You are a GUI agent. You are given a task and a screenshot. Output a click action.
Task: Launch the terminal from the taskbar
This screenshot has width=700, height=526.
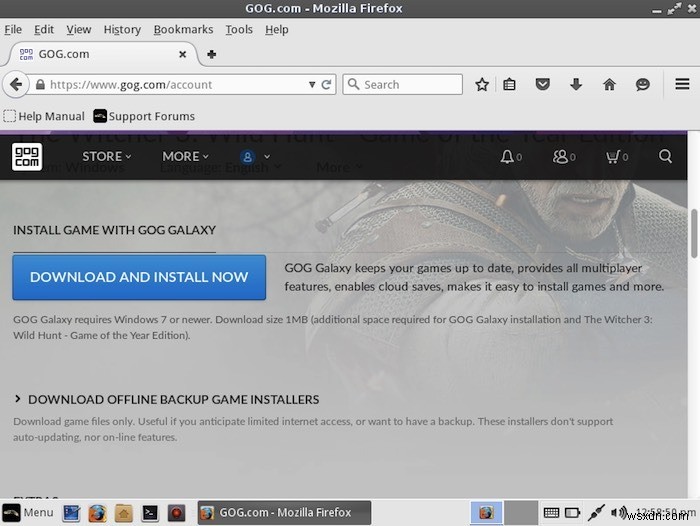click(150, 513)
